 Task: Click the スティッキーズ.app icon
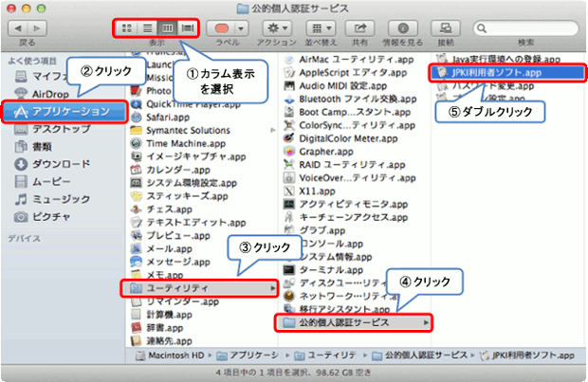[136, 196]
